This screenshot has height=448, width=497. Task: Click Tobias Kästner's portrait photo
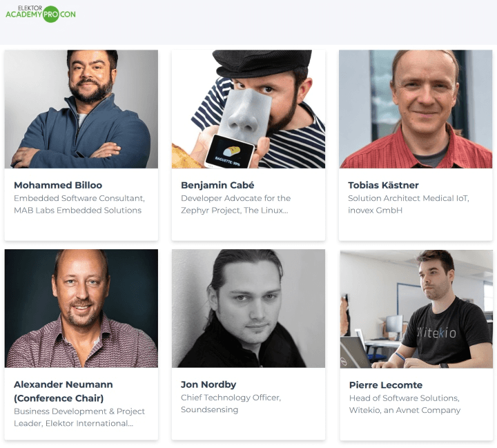[x=416, y=109]
